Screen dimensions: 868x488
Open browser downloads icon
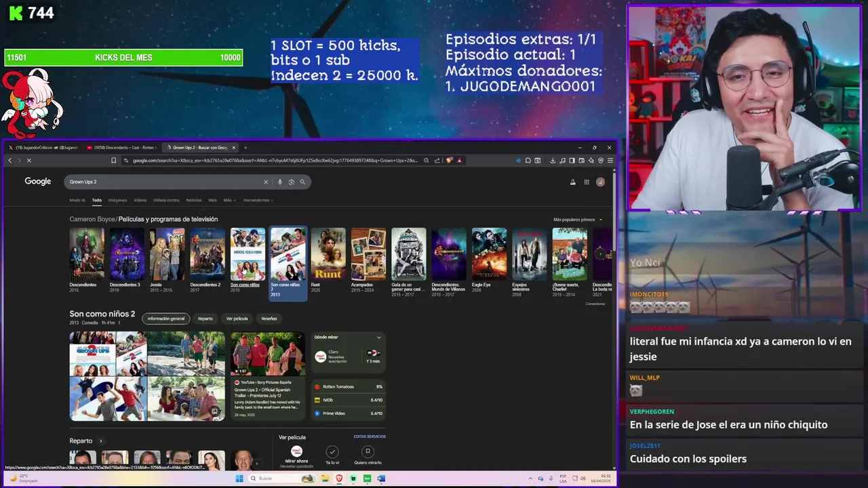[x=553, y=161]
